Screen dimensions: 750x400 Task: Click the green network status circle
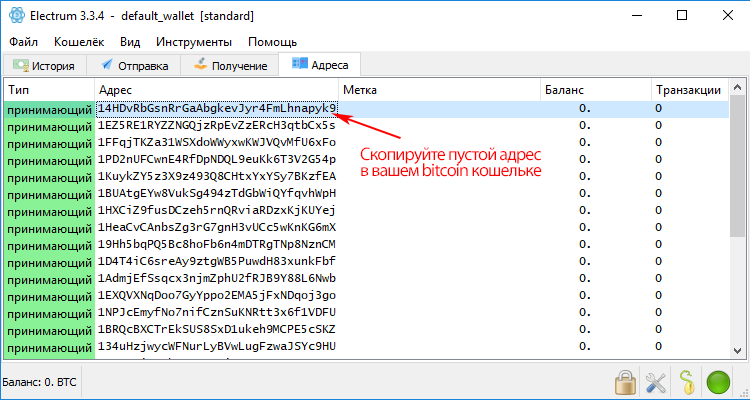coord(718,381)
